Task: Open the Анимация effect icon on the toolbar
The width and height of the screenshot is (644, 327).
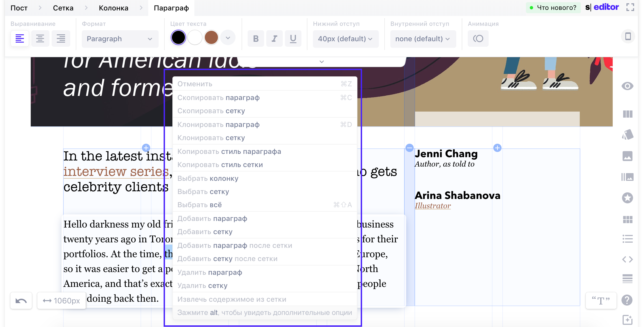Action: pos(478,38)
